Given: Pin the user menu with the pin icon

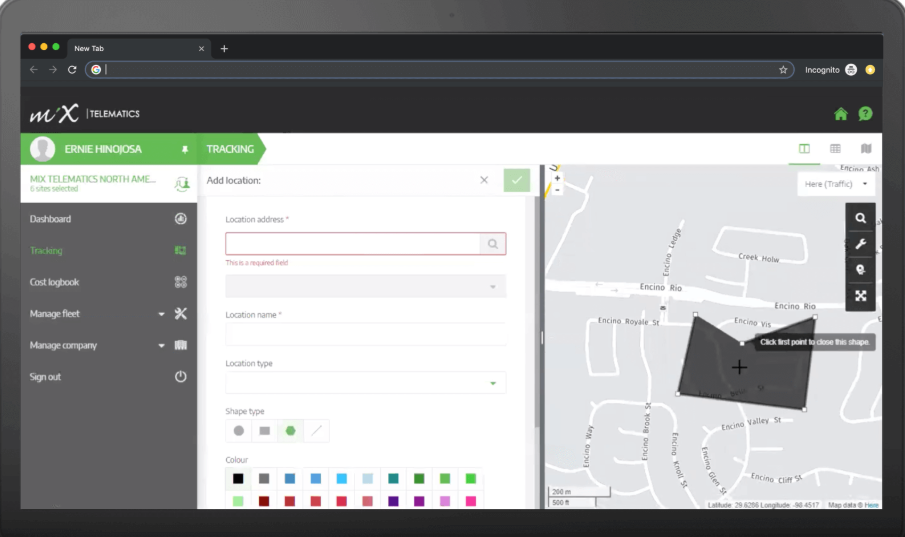Looking at the screenshot, I should coord(185,150).
